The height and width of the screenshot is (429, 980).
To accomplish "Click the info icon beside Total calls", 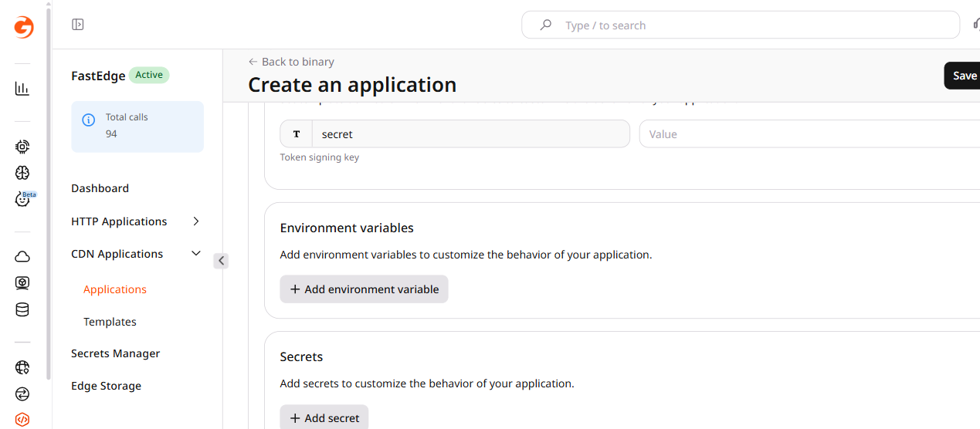I will 89,120.
